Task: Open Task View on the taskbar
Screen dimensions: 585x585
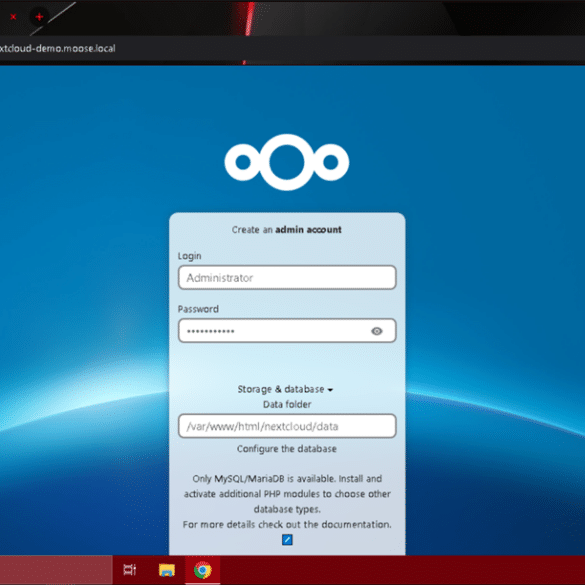Action: pos(129,570)
